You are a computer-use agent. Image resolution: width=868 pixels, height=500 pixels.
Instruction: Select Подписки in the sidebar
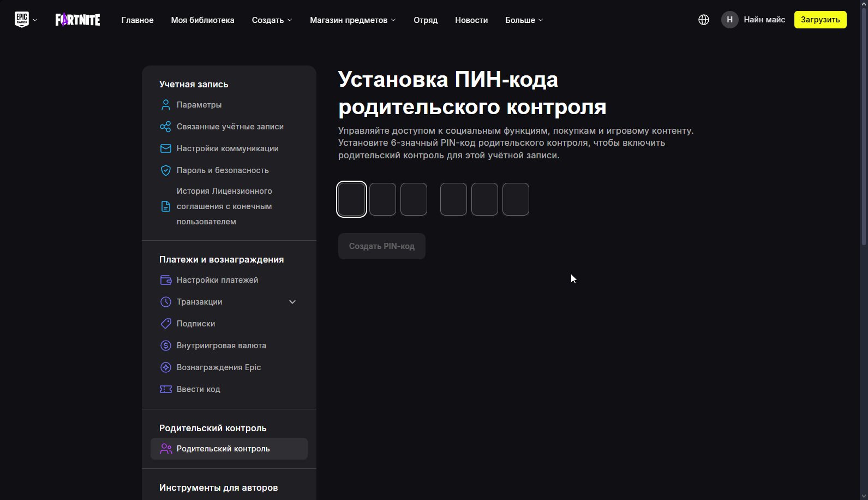(x=196, y=324)
